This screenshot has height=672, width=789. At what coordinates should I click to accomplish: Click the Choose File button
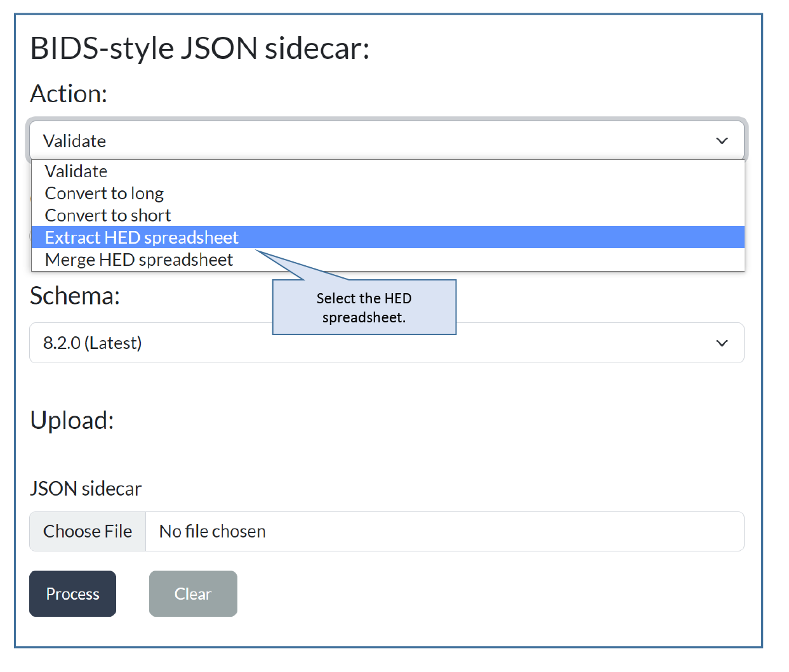[x=88, y=531]
